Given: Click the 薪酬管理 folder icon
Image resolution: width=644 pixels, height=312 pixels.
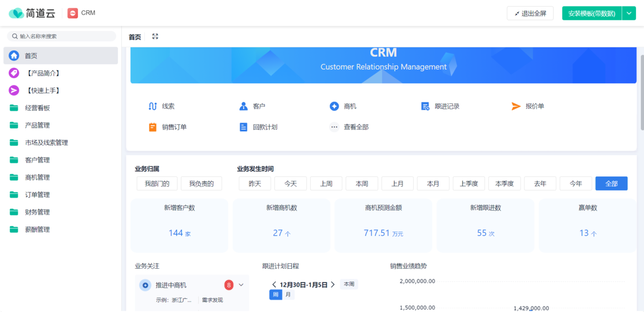Looking at the screenshot, I should pos(14,229).
